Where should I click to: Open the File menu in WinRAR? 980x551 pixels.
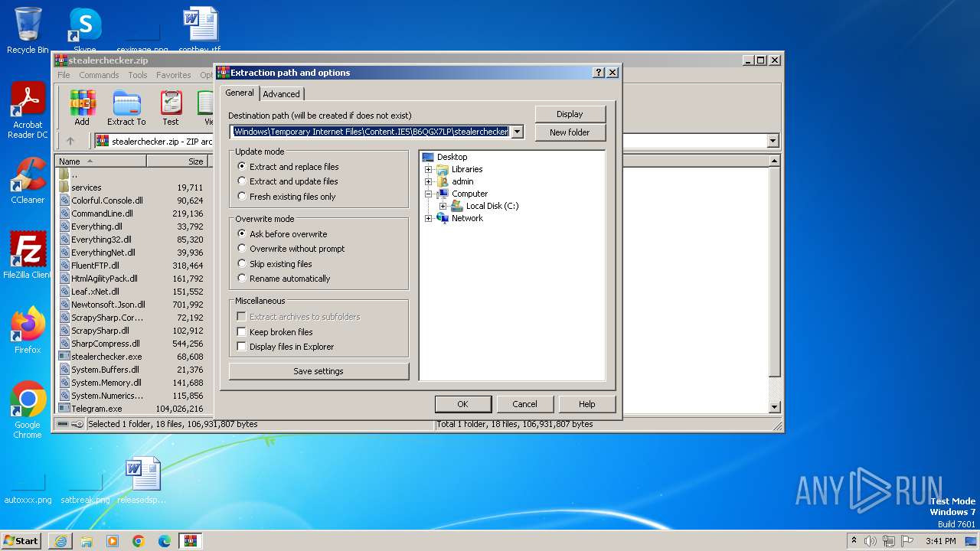point(64,75)
